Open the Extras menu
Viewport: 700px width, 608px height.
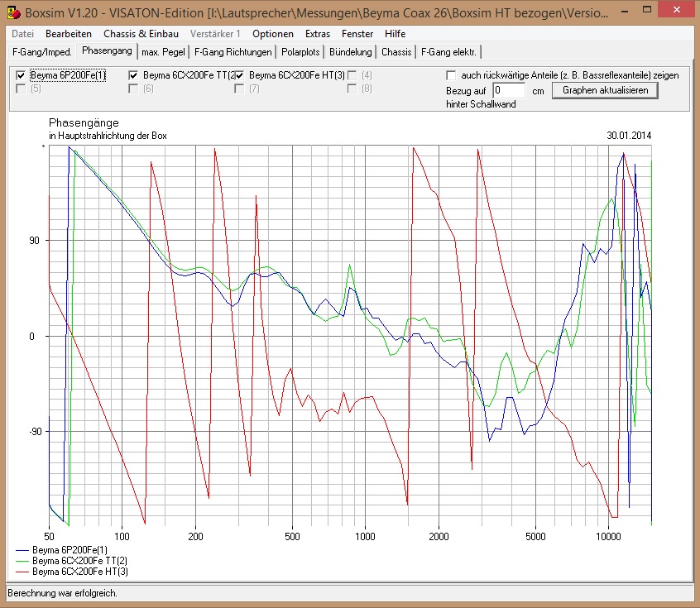(318, 34)
